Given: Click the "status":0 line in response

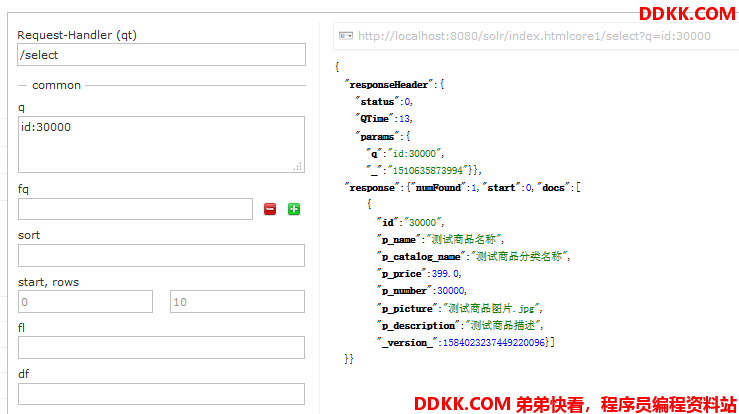Looking at the screenshot, I should pos(384,102).
